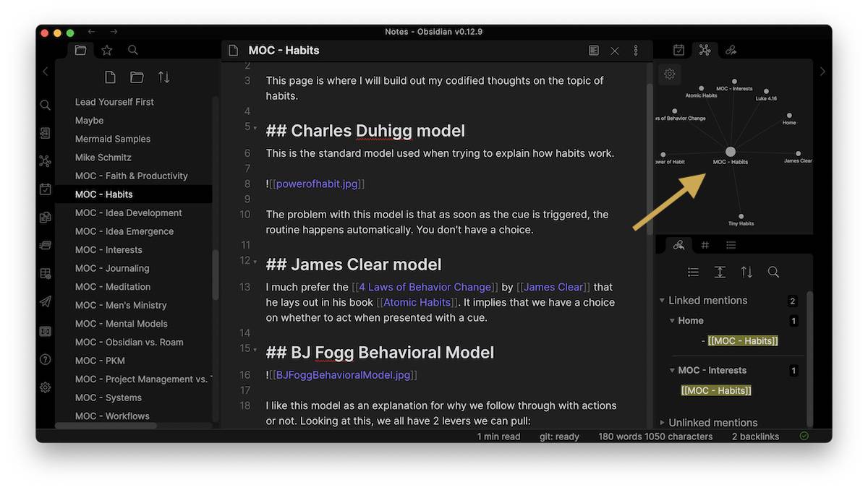The image size is (868, 490).
Task: Fold the James Clear model heading
Action: click(255, 261)
